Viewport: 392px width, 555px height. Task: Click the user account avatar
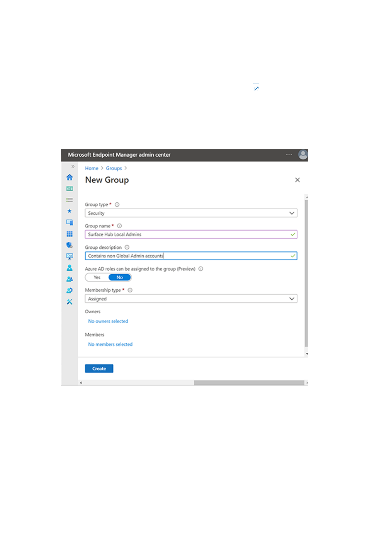click(303, 155)
